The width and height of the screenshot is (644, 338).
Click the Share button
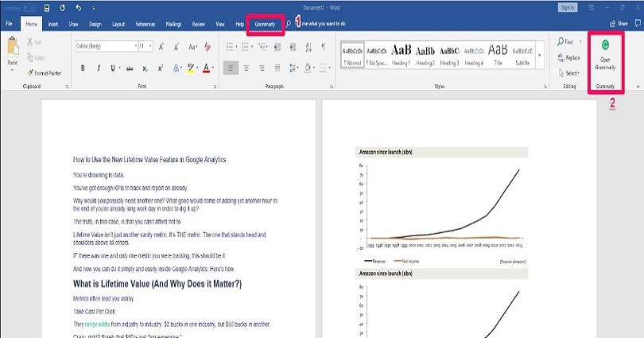click(619, 23)
